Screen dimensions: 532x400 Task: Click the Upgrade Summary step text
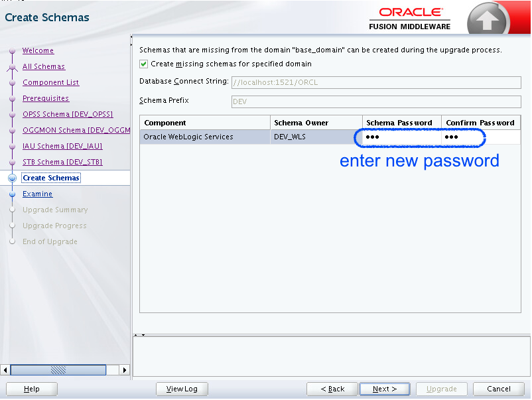55,210
